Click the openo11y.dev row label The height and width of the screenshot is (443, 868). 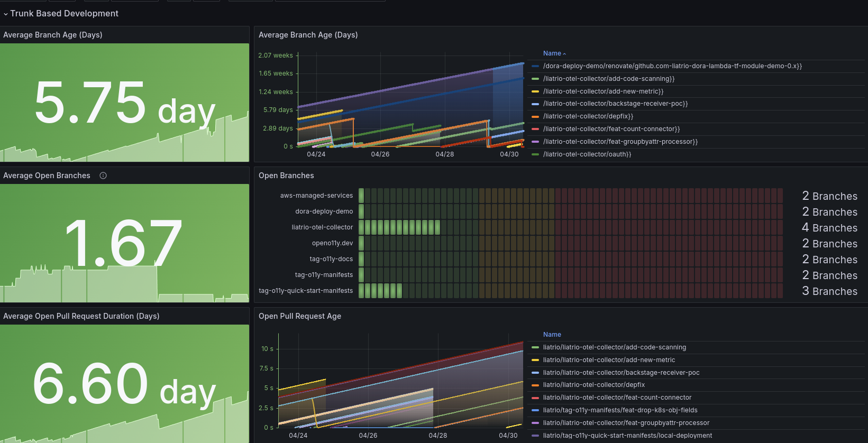tap(332, 243)
